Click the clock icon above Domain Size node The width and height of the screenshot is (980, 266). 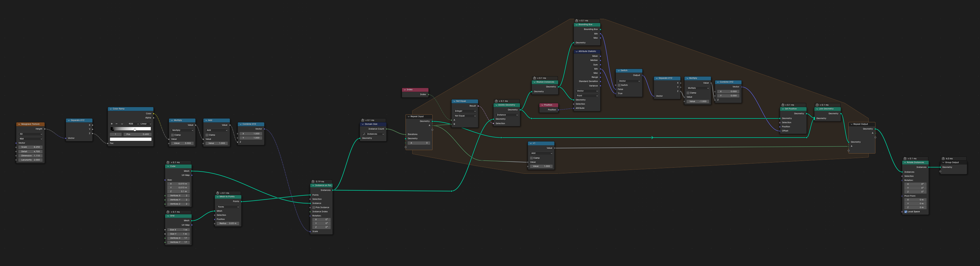[x=362, y=120]
